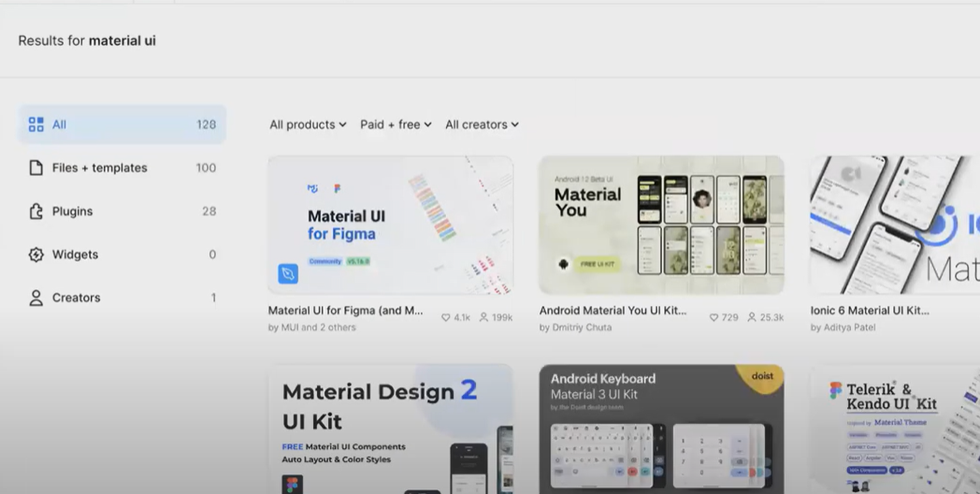Open Android Material You thumbnail

[661, 225]
